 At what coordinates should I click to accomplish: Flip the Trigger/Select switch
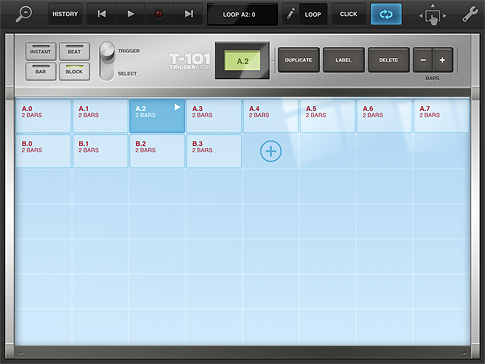click(x=107, y=61)
